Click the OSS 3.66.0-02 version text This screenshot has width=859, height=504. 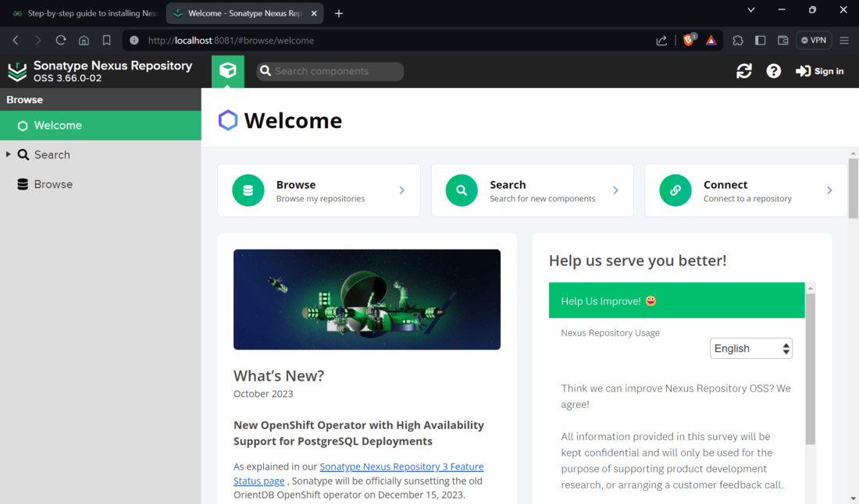pyautogui.click(x=67, y=78)
